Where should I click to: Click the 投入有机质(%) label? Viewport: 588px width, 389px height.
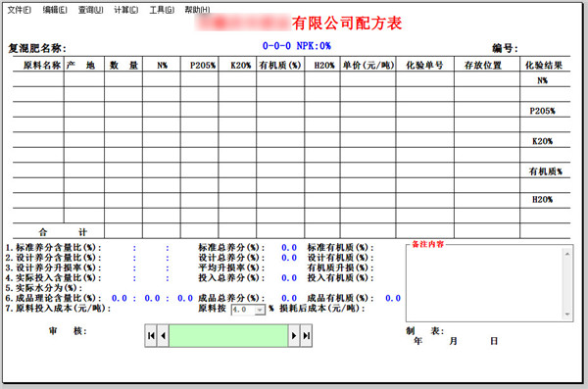pyautogui.click(x=340, y=278)
